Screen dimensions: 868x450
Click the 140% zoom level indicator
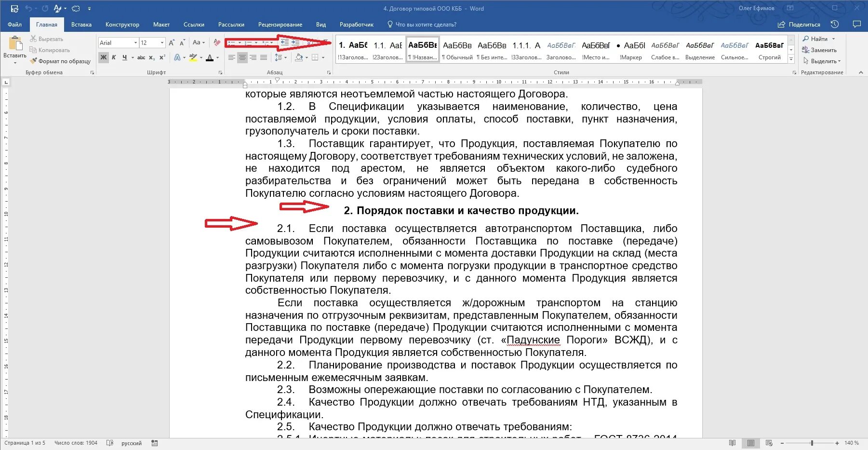click(x=852, y=443)
